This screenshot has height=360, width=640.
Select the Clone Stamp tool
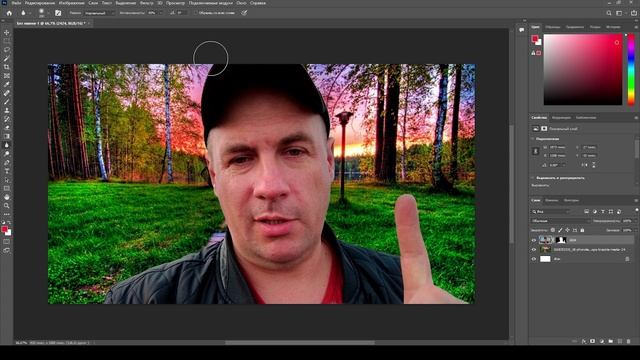point(7,110)
